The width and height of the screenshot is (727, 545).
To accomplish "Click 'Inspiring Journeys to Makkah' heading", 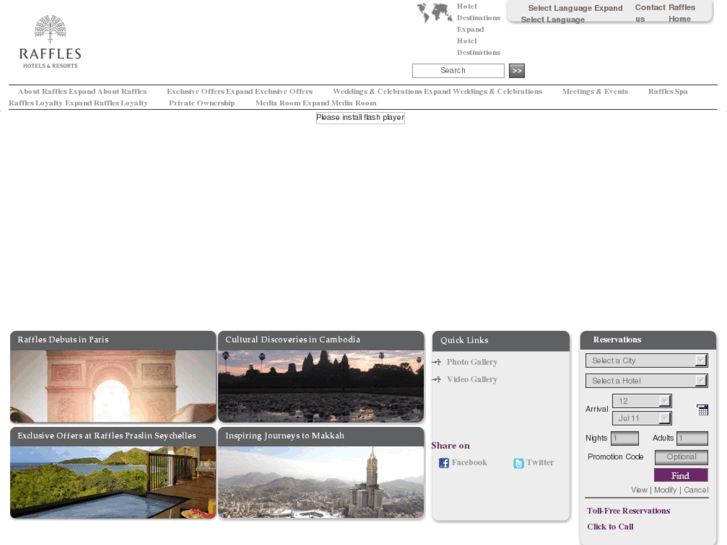I will point(285,436).
